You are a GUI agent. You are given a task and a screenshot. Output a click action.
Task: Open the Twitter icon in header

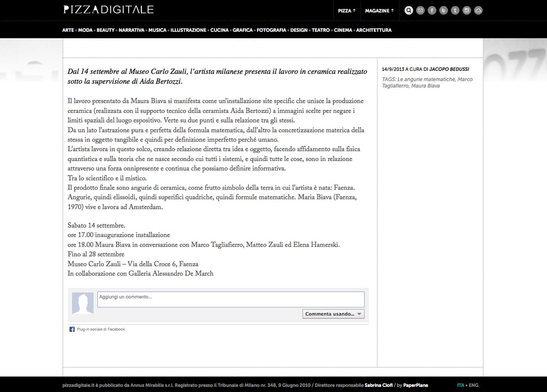point(443,10)
